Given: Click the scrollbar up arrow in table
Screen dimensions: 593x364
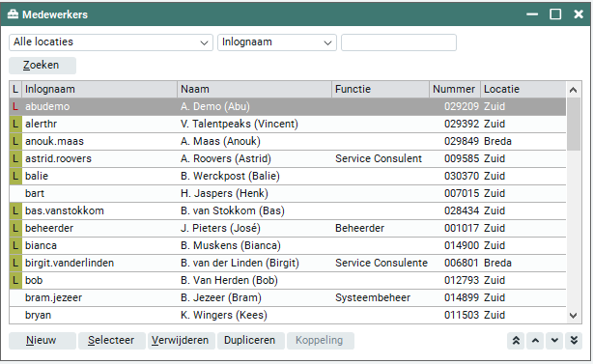Looking at the screenshot, I should coord(573,90).
